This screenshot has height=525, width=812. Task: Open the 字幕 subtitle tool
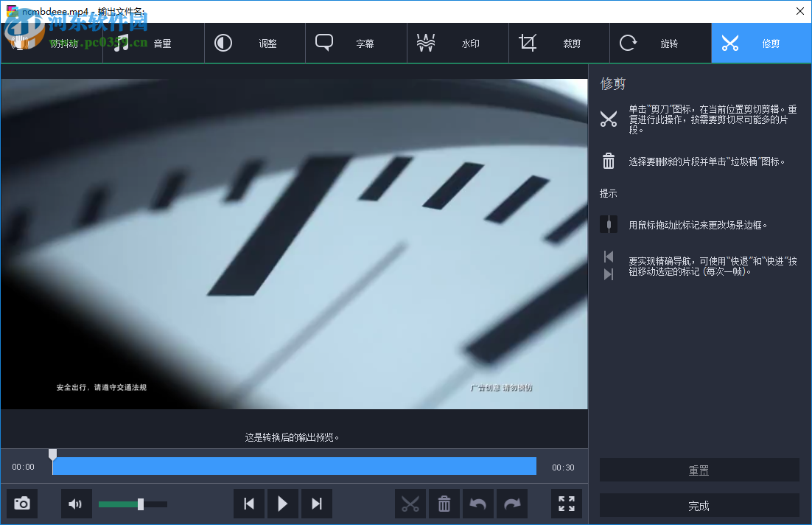pos(356,43)
